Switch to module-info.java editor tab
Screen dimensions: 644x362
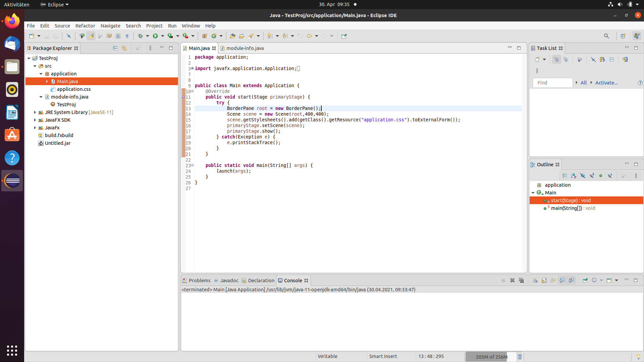click(242, 48)
